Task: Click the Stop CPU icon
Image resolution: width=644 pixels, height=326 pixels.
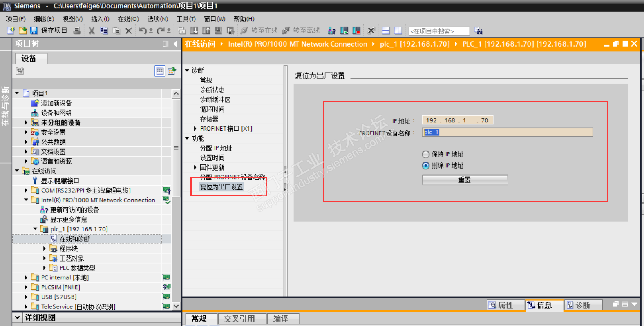Action: (356, 31)
